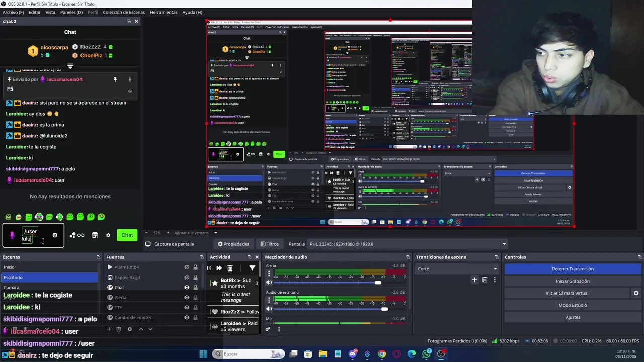Toggle visibility of happie-3x.gif source
Viewport: 644px width, 362px height.
tap(187, 278)
